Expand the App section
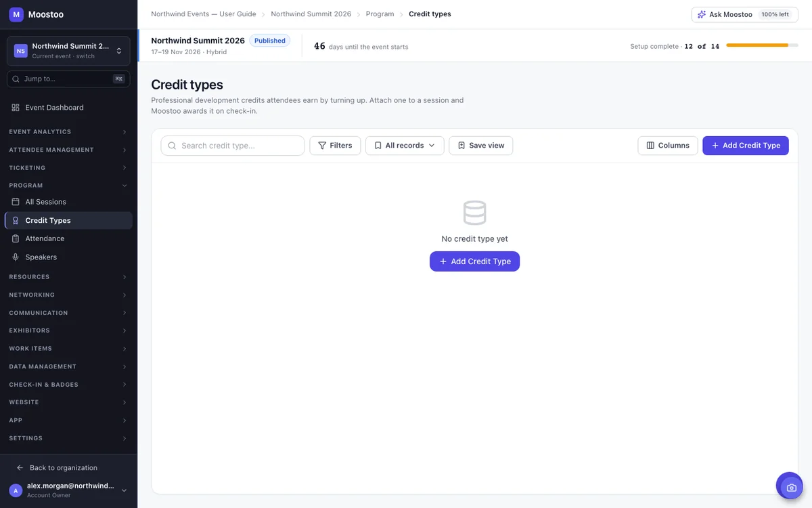Viewport: 812px width, 508px height. [x=68, y=421]
